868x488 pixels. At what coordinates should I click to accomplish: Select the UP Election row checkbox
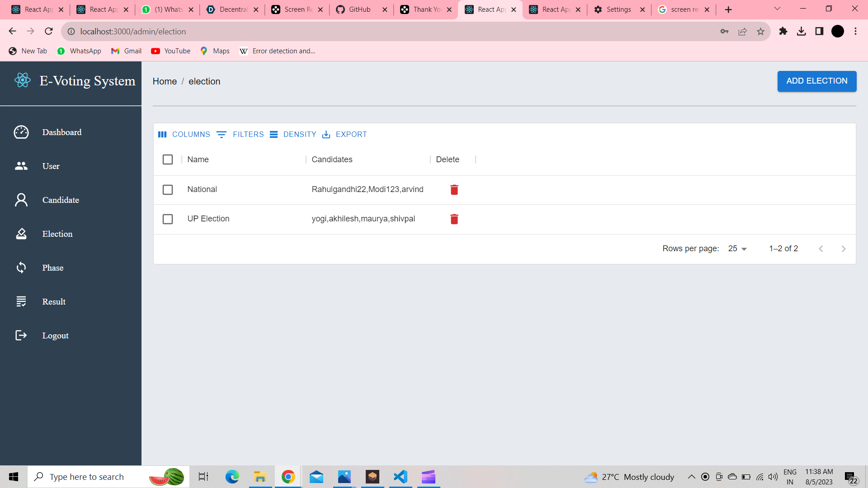click(168, 219)
